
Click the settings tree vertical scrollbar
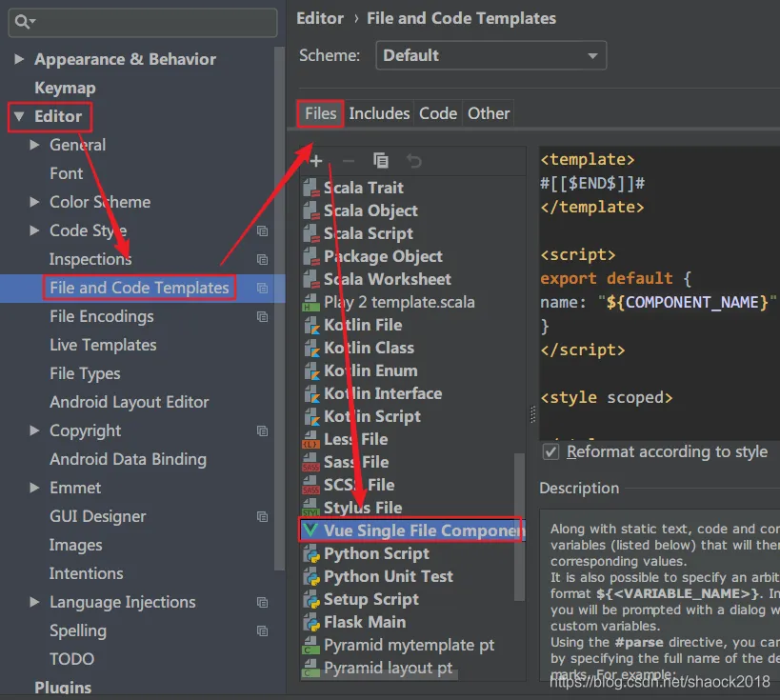[279, 309]
